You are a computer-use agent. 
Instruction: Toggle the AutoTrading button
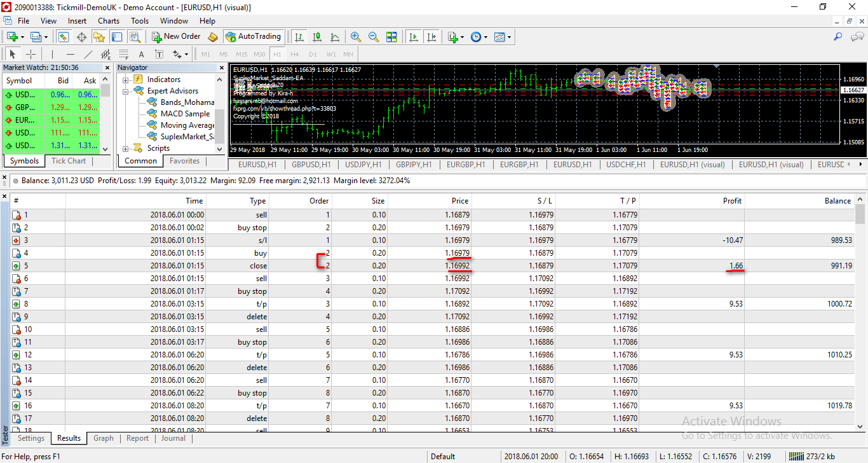click(253, 37)
